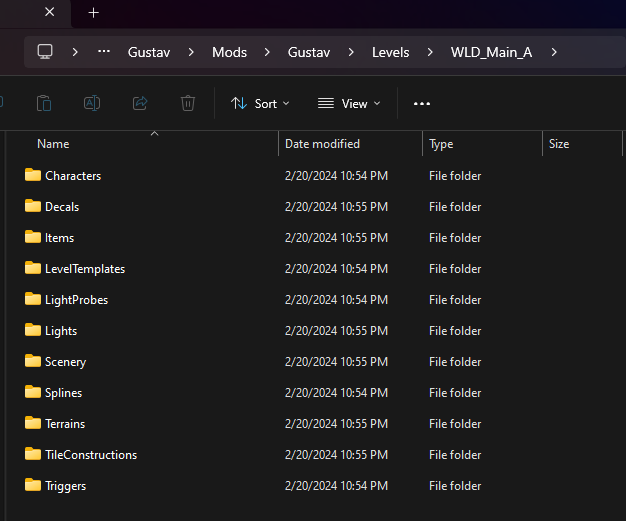
Task: Open the View dropdown menu
Action: click(x=349, y=104)
